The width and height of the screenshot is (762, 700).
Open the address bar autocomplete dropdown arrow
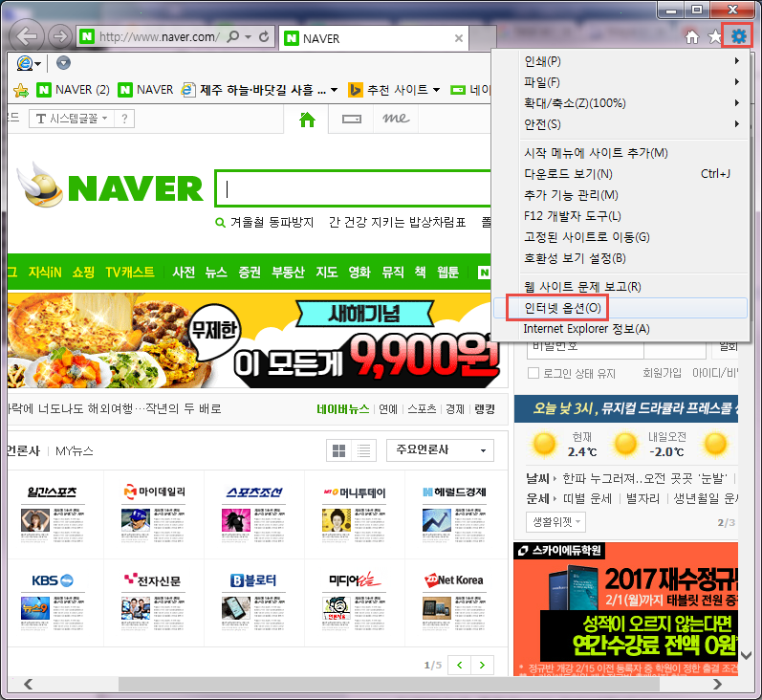coord(249,37)
